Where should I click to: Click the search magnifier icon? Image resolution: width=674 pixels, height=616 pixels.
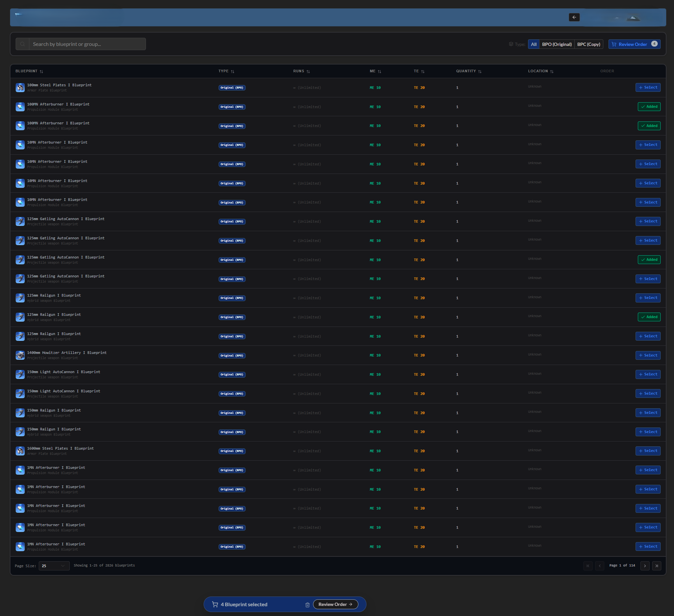[22, 44]
